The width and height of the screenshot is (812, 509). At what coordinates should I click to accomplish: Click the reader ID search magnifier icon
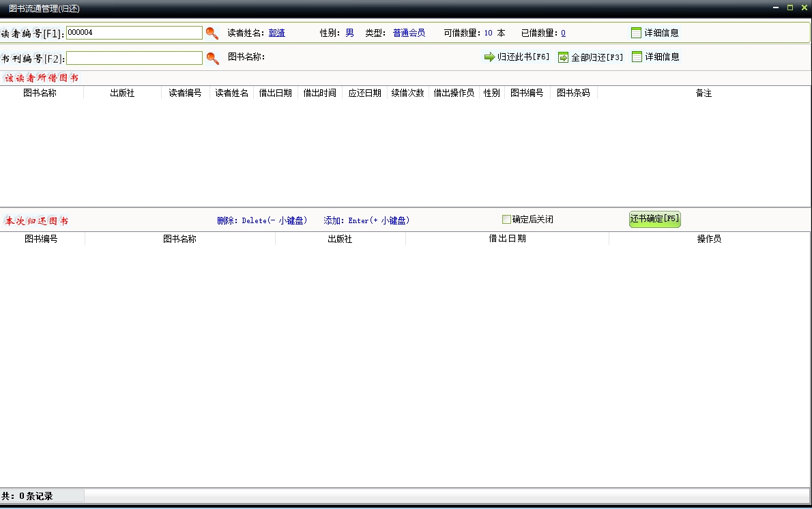(212, 33)
